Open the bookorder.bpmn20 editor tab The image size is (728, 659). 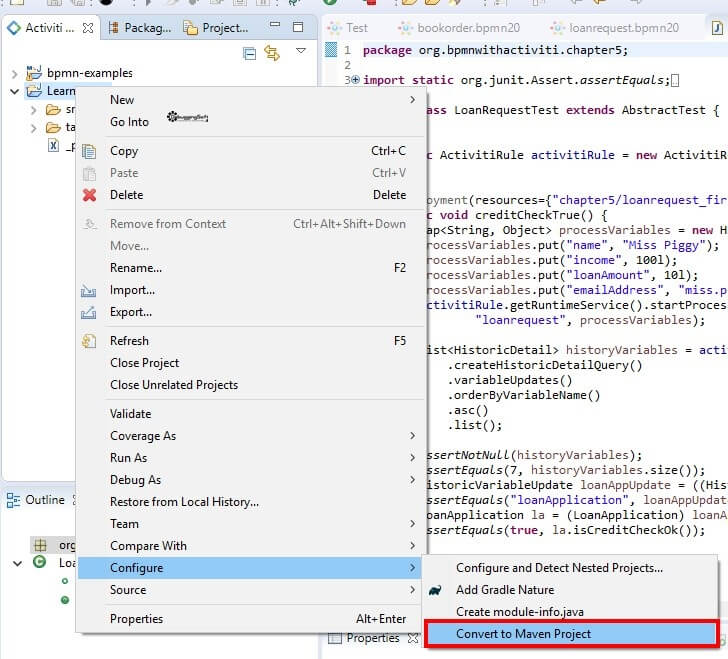(460, 28)
